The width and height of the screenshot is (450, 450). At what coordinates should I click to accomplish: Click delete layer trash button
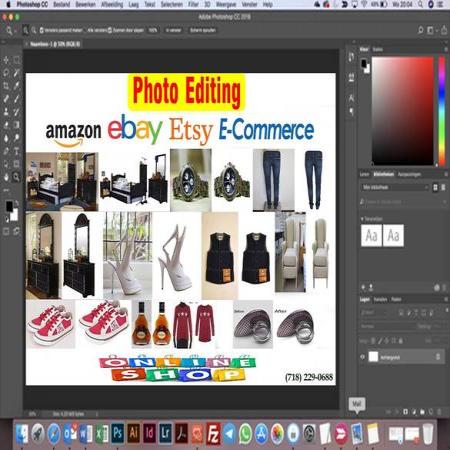[440, 412]
